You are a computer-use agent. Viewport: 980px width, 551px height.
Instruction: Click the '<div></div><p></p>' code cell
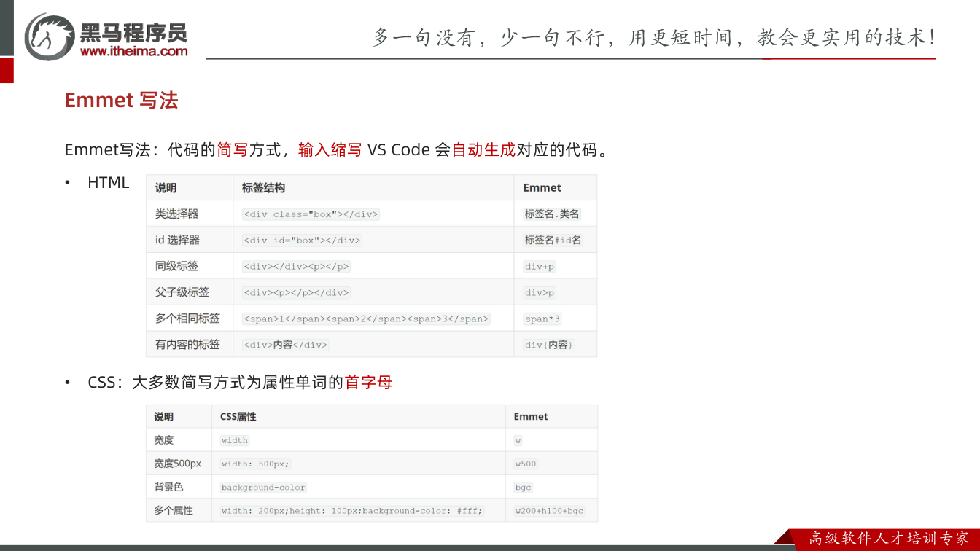coord(296,267)
